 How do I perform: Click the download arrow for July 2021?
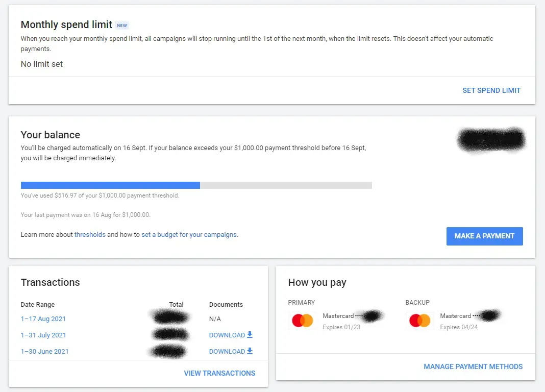click(250, 335)
